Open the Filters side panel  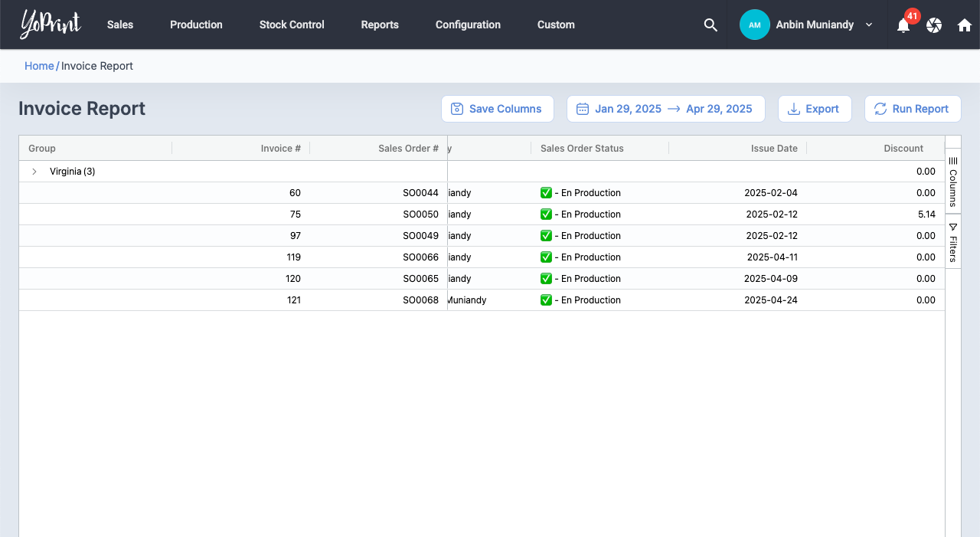click(953, 242)
